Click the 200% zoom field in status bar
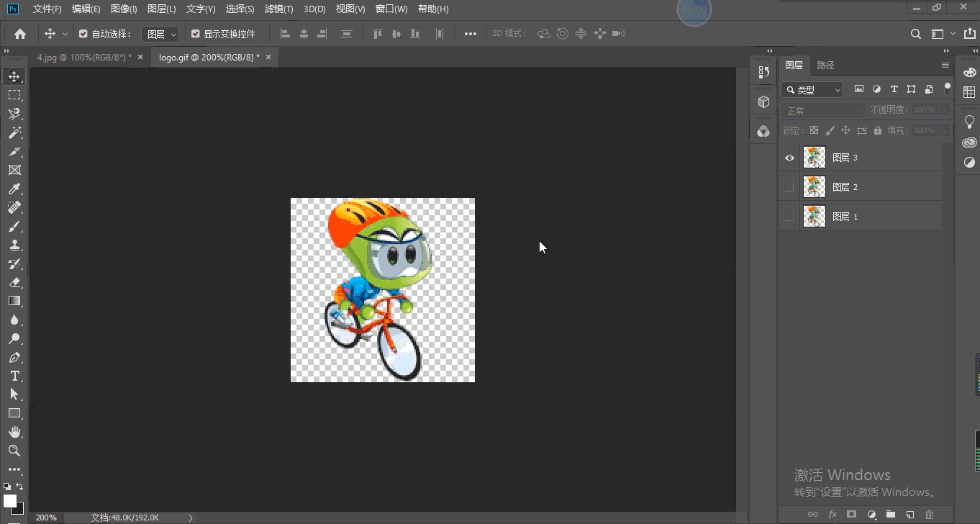This screenshot has height=524, width=980. 47,518
